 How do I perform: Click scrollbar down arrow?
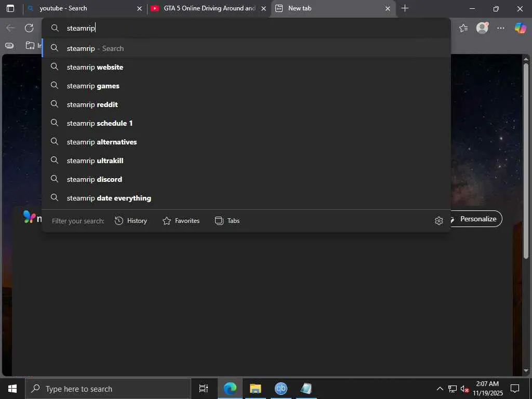click(526, 370)
